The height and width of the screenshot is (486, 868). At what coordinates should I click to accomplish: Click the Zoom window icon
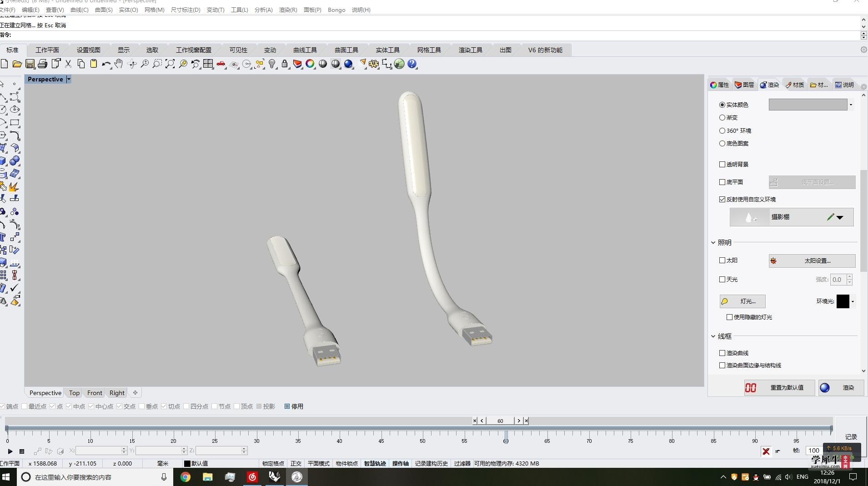click(x=157, y=64)
